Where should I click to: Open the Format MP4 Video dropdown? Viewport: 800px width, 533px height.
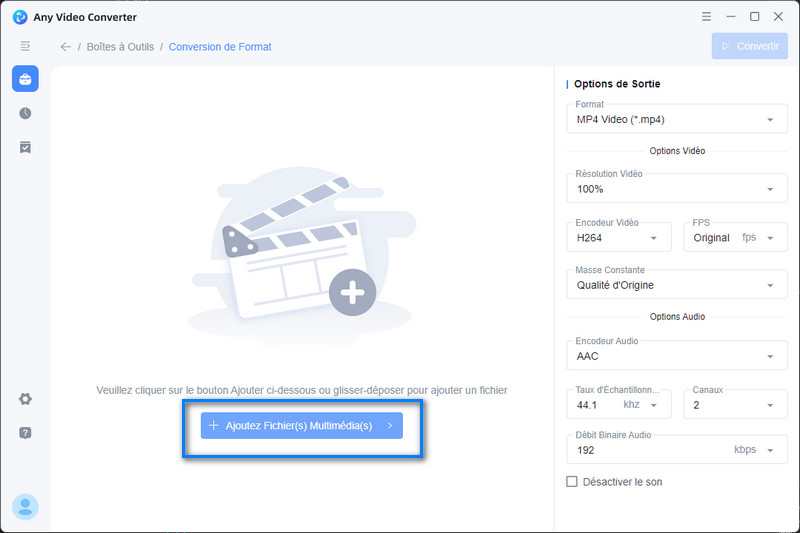click(x=677, y=119)
